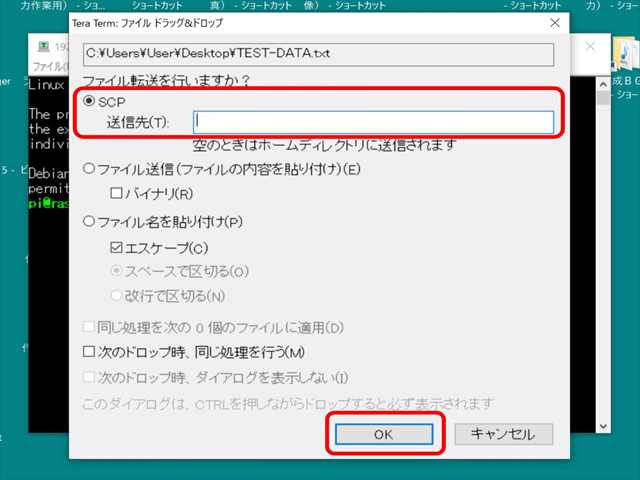Enable 次のドロップ時、同じ処理を行う checkbox
The image size is (640, 480).
tap(91, 352)
